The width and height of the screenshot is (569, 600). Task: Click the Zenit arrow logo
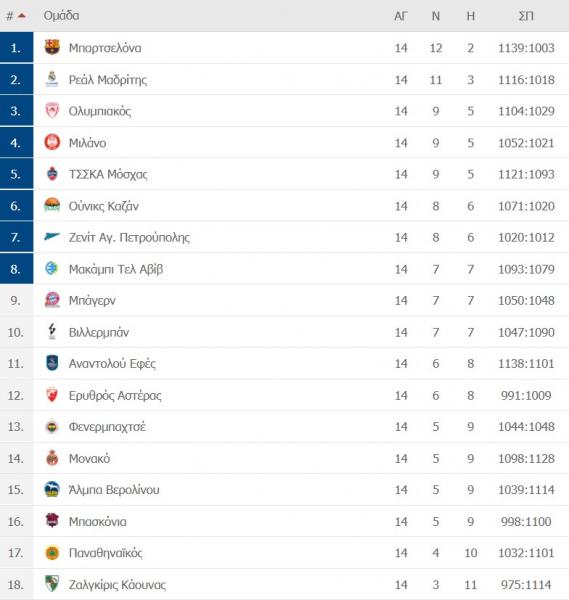pos(52,237)
